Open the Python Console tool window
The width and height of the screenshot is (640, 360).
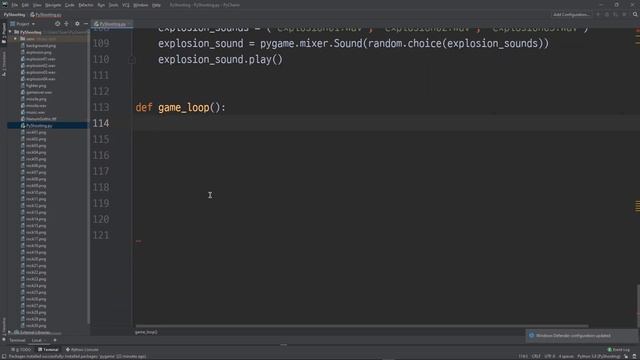[82, 350]
